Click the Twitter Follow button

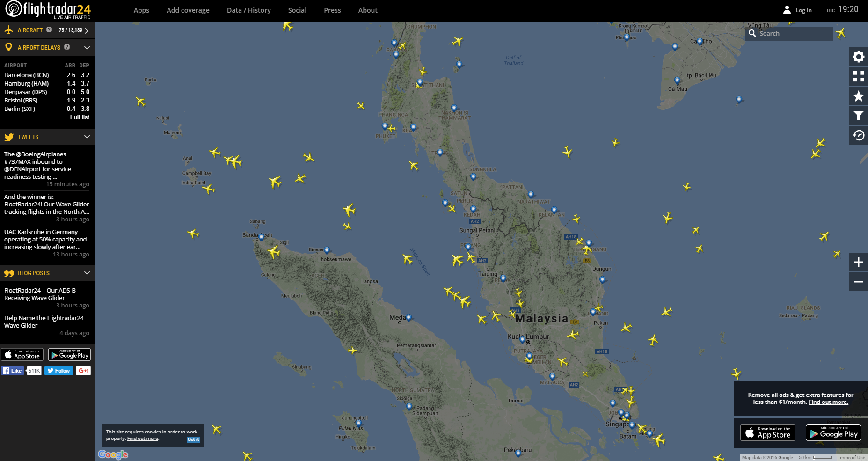[59, 371]
